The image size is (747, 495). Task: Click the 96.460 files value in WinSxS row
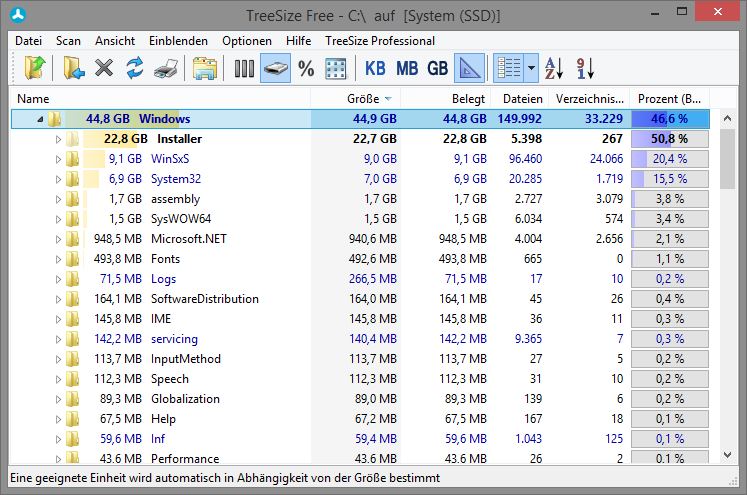[525, 159]
